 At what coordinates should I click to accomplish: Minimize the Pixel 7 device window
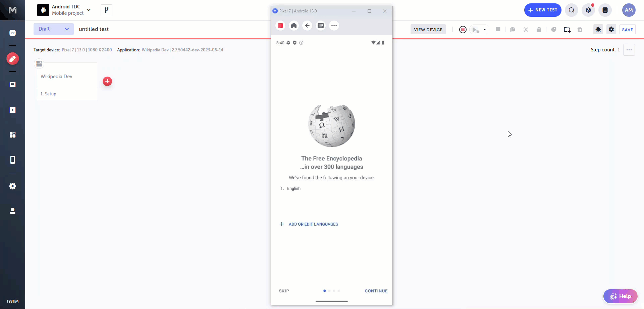(x=354, y=11)
